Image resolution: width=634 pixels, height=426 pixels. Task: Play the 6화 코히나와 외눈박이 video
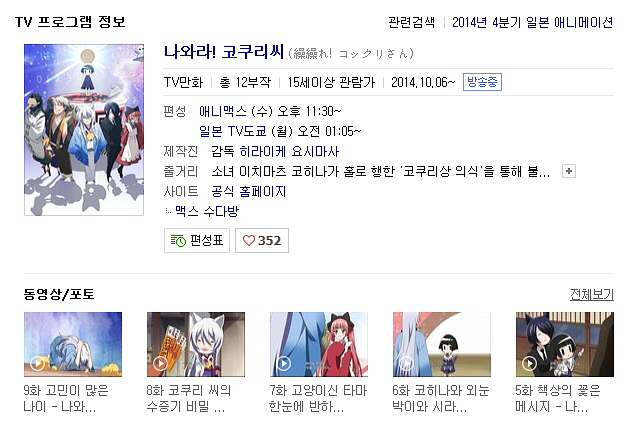coord(442,344)
